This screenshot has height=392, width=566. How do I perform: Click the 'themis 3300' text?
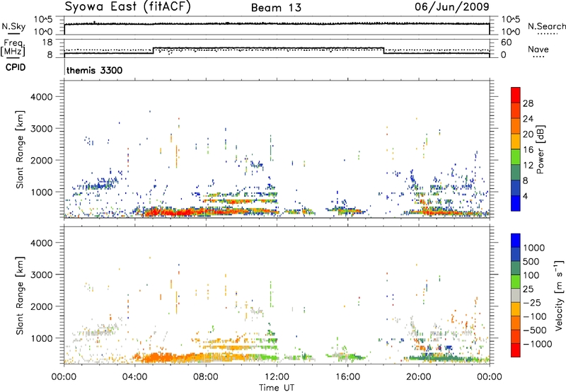point(95,70)
